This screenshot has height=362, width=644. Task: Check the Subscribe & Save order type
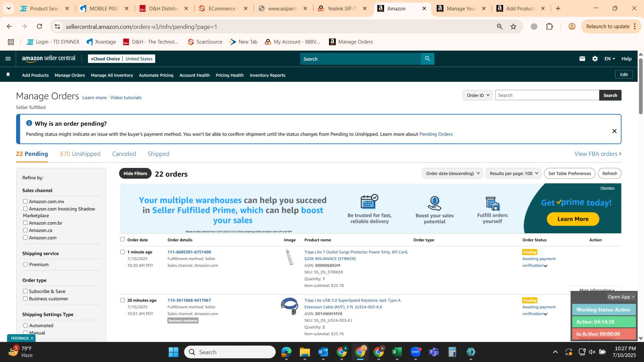pyautogui.click(x=25, y=291)
